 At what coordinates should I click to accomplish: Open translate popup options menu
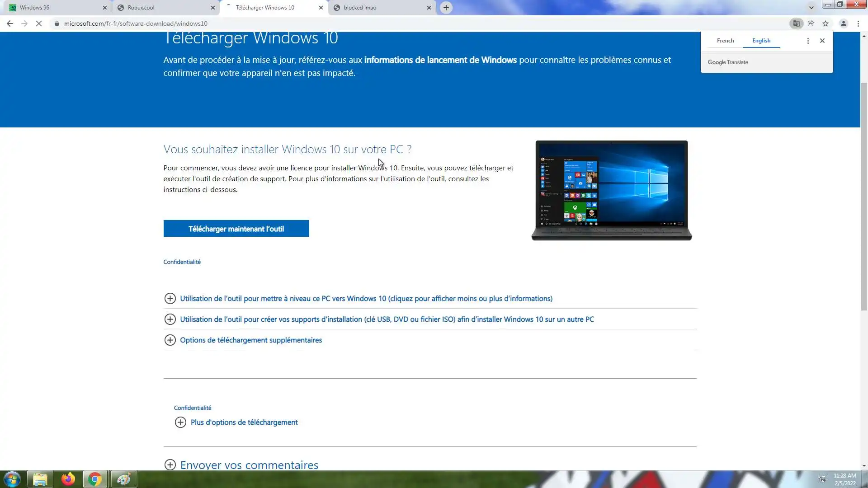[808, 41]
